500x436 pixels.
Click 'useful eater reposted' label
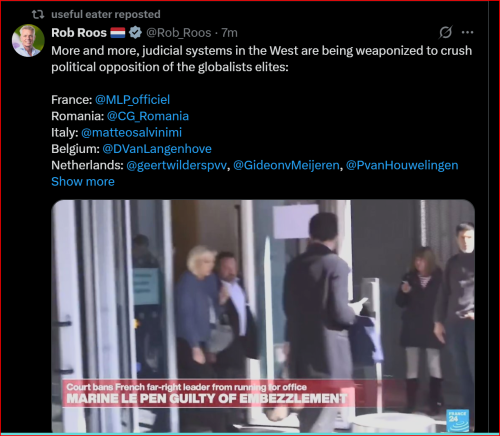[106, 14]
